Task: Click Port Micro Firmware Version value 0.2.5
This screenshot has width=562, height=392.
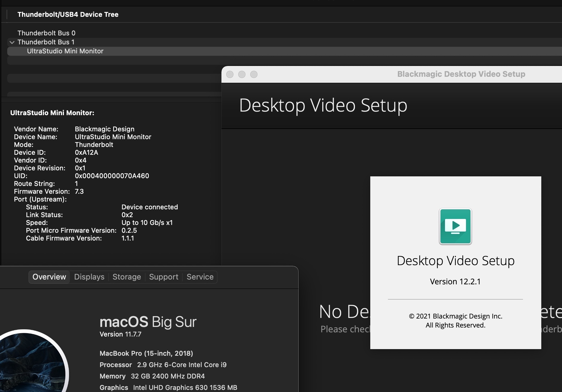Action: (129, 230)
